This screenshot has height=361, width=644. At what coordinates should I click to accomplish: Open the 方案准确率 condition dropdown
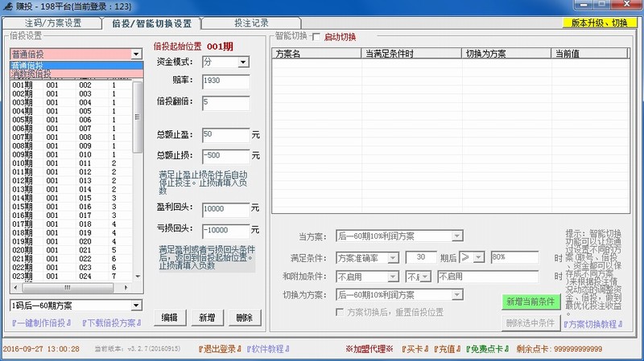(x=394, y=256)
